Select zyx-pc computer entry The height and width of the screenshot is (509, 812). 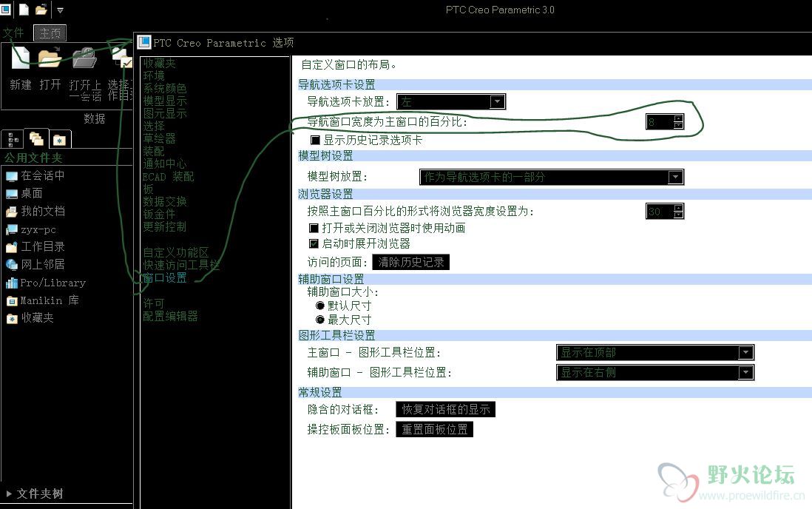pyautogui.click(x=30, y=229)
